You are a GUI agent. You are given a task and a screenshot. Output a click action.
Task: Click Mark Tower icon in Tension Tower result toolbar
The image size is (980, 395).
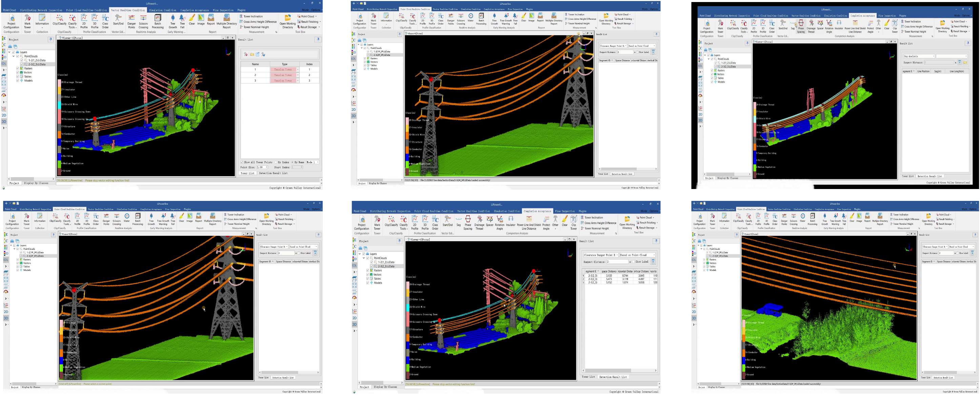pos(246,55)
